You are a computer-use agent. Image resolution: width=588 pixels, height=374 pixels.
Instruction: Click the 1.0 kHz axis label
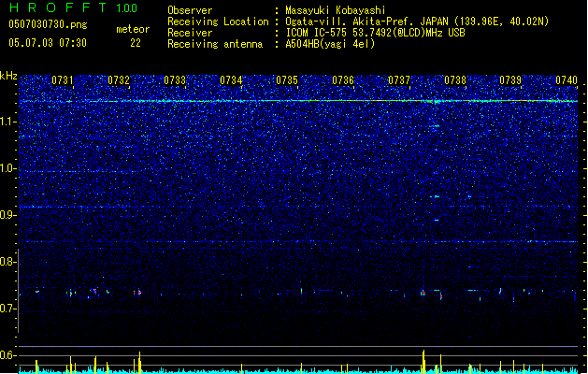pos(8,168)
